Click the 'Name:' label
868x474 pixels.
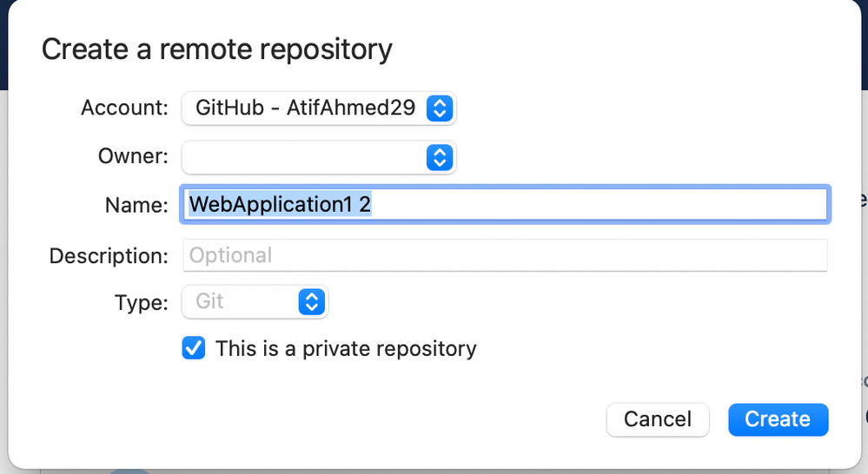click(x=136, y=206)
